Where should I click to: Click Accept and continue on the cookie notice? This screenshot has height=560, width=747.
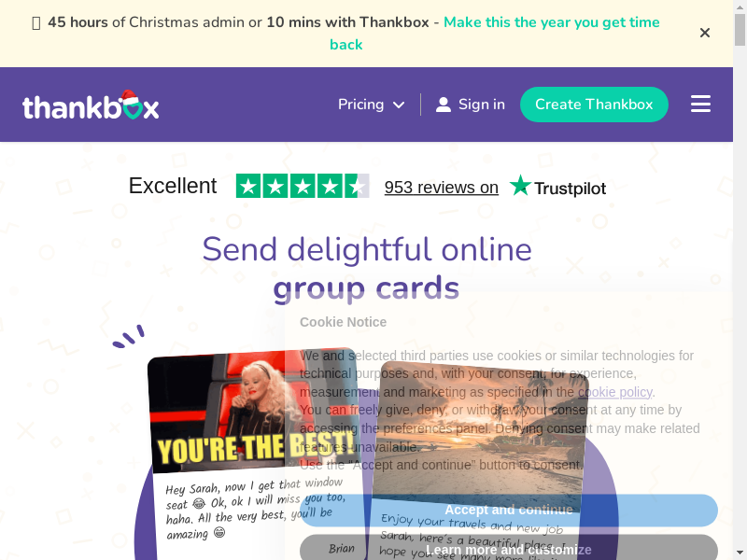509,510
